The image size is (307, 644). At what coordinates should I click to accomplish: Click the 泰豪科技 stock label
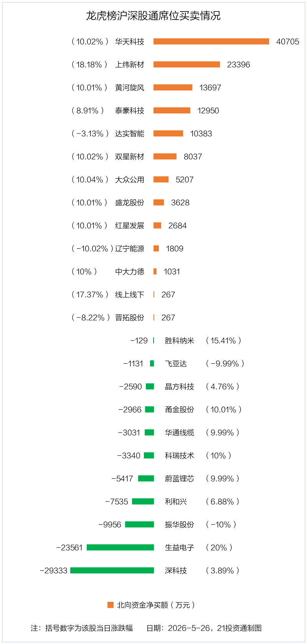coord(130,110)
